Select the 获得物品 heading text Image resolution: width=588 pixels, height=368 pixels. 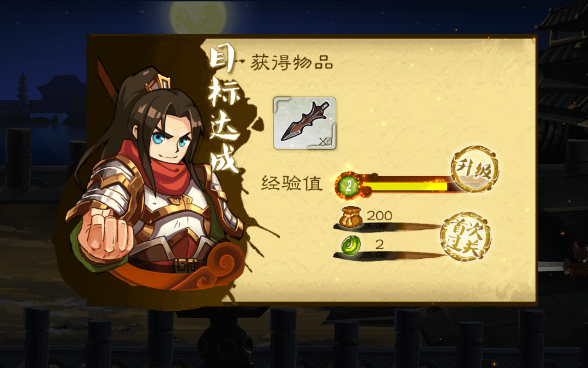tap(292, 63)
